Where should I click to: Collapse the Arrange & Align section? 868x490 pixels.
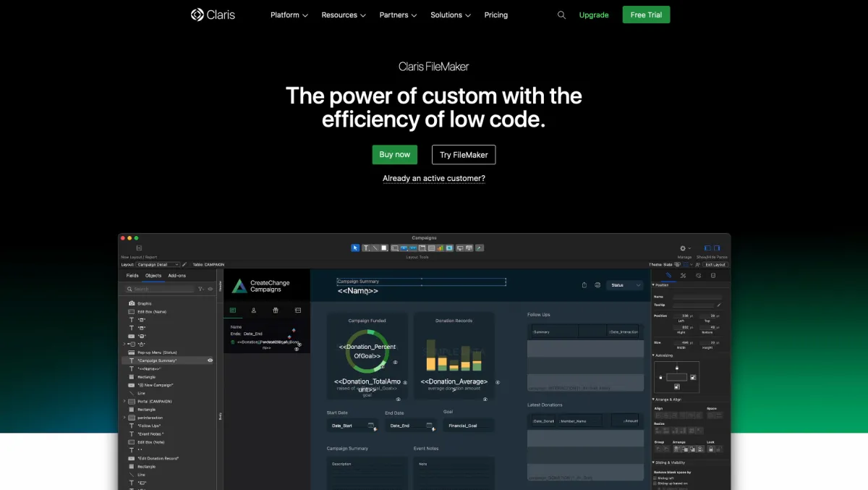click(654, 399)
